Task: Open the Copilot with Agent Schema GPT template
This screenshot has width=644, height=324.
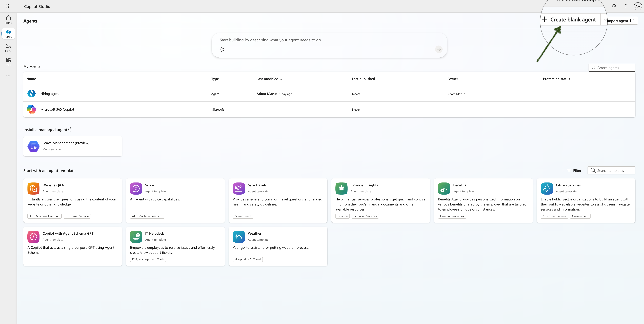Action: [x=73, y=246]
